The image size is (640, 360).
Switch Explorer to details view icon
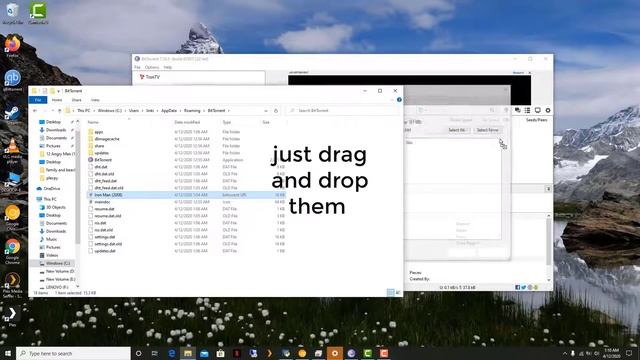click(x=391, y=292)
